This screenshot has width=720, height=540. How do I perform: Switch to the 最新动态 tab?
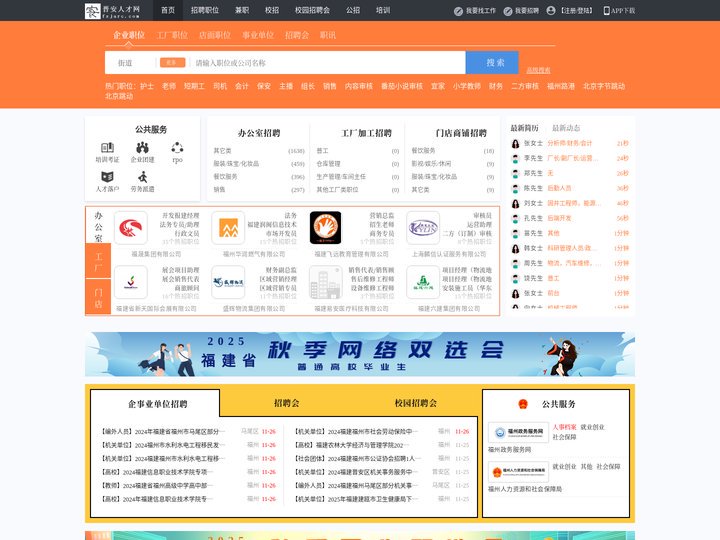(x=566, y=128)
